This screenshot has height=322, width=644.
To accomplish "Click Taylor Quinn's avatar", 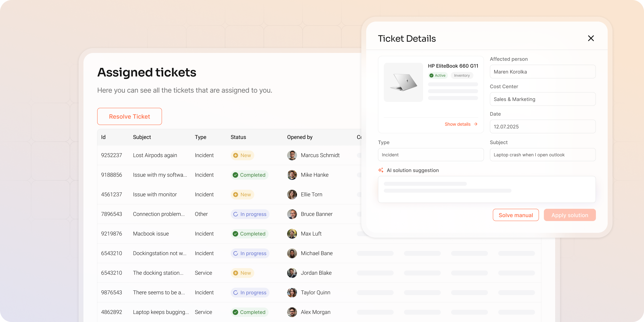I will pos(292,293).
